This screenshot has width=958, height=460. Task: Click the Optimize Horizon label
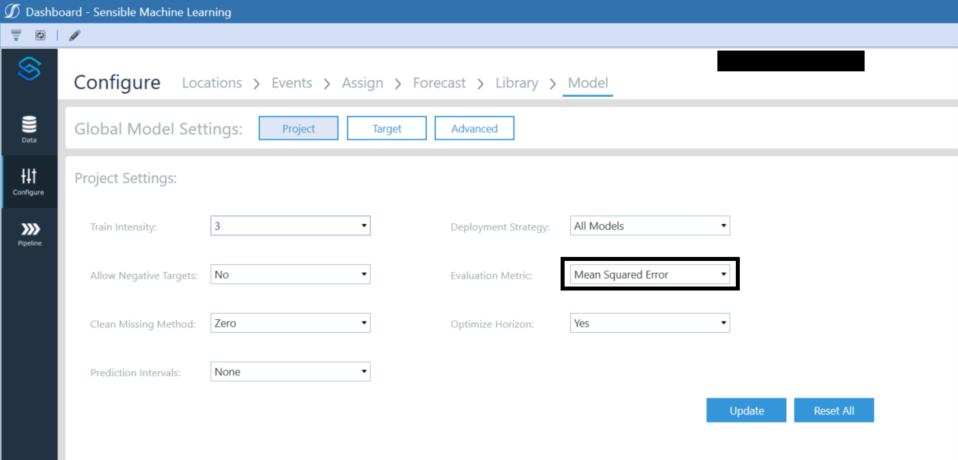pos(492,324)
